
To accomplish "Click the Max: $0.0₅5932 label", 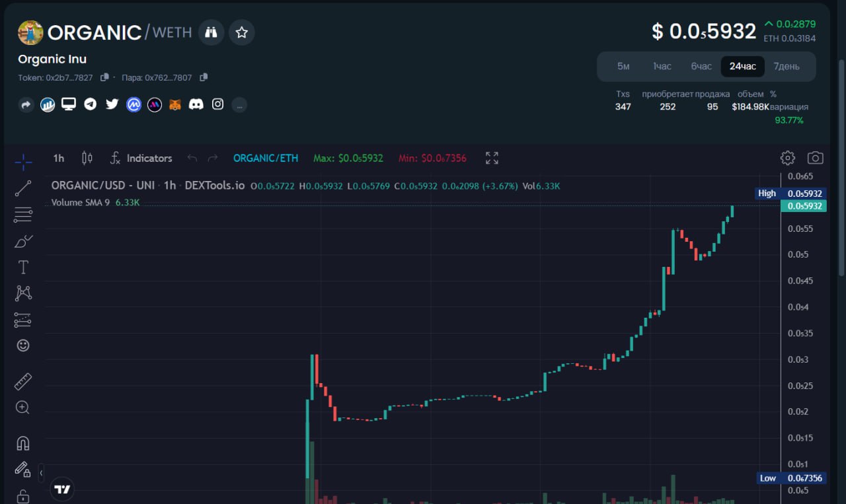I will pyautogui.click(x=348, y=158).
